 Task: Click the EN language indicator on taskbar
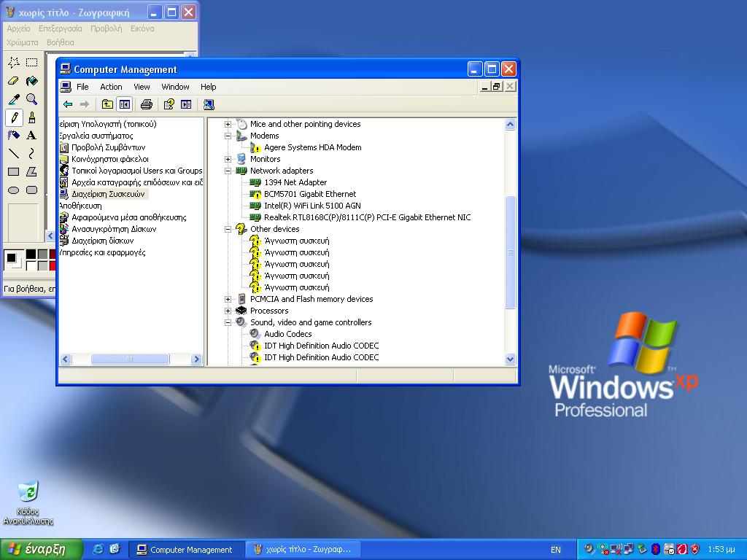pyautogui.click(x=555, y=550)
